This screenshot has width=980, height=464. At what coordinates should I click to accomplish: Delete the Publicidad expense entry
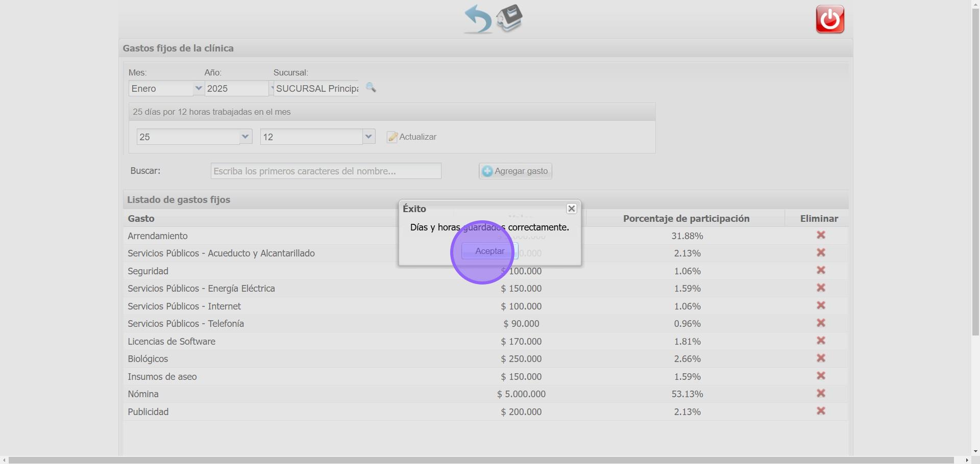click(x=821, y=411)
